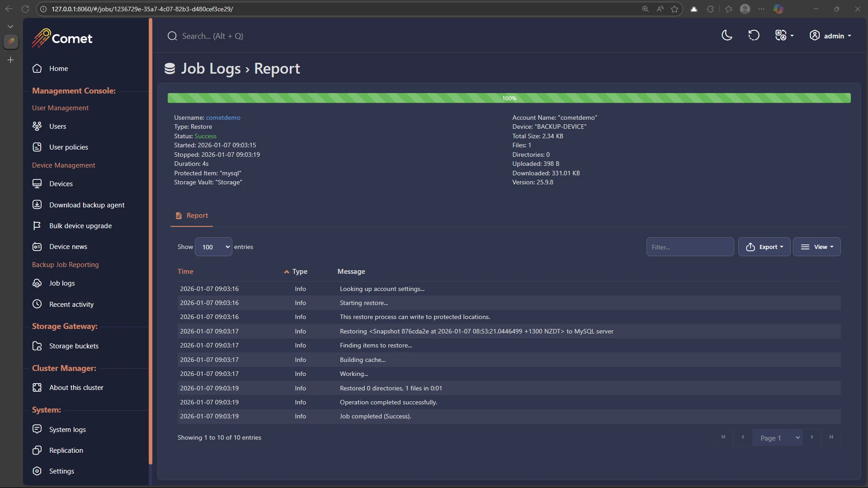This screenshot has height=488, width=868.
Task: Click the search magnifier icon
Action: (x=172, y=36)
